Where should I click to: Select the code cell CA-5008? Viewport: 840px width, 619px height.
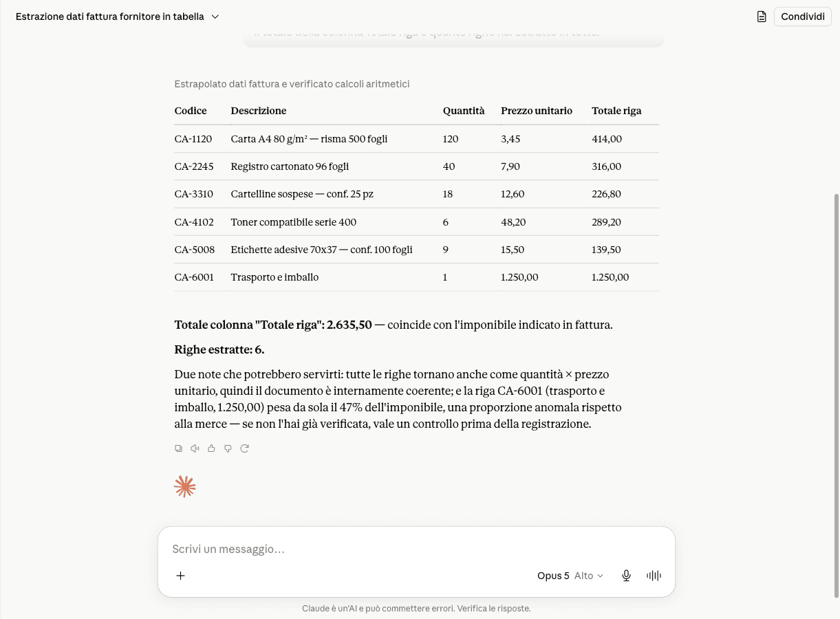(x=195, y=250)
